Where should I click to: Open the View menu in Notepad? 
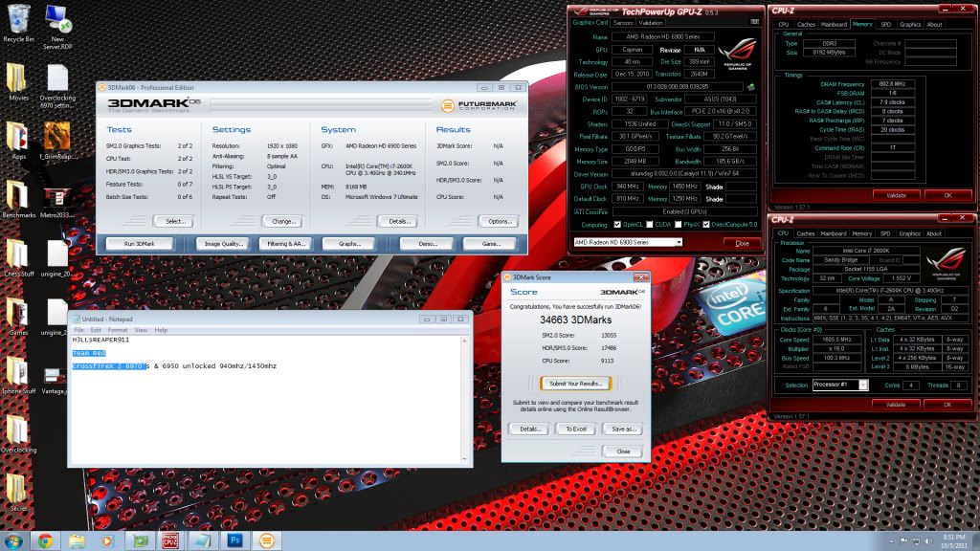[142, 330]
